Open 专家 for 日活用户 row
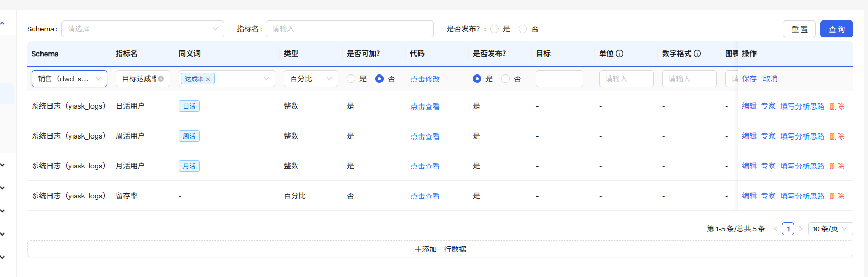Image resolution: width=868 pixels, height=277 pixels. click(768, 106)
